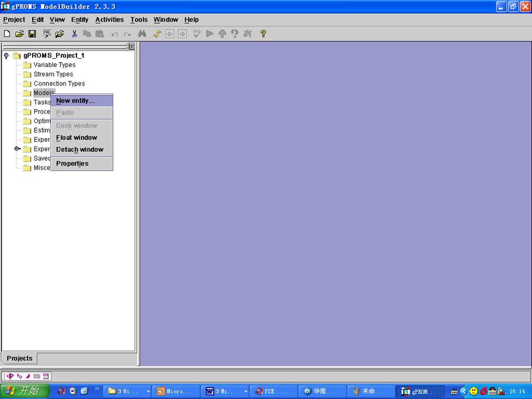Click the open library folder icon
Image resolution: width=532 pixels, height=399 pixels.
point(60,34)
